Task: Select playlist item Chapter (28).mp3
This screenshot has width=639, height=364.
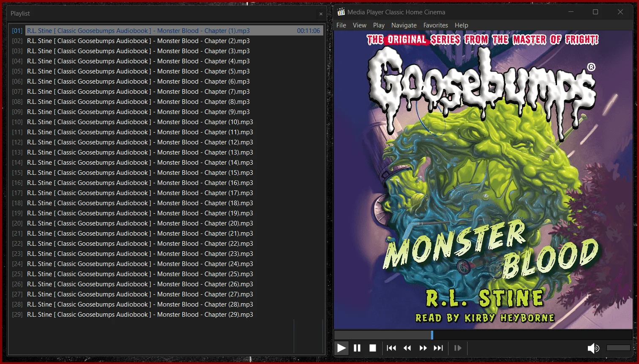Action: point(175,304)
